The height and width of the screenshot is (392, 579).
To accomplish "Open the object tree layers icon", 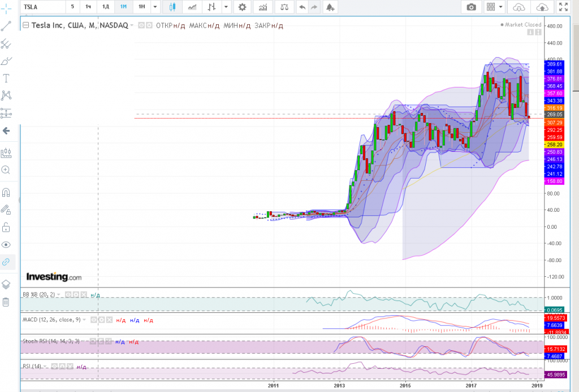I will 6,285.
